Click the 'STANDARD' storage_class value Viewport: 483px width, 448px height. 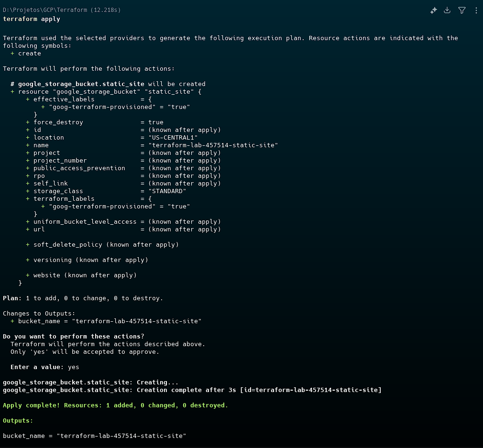[167, 191]
